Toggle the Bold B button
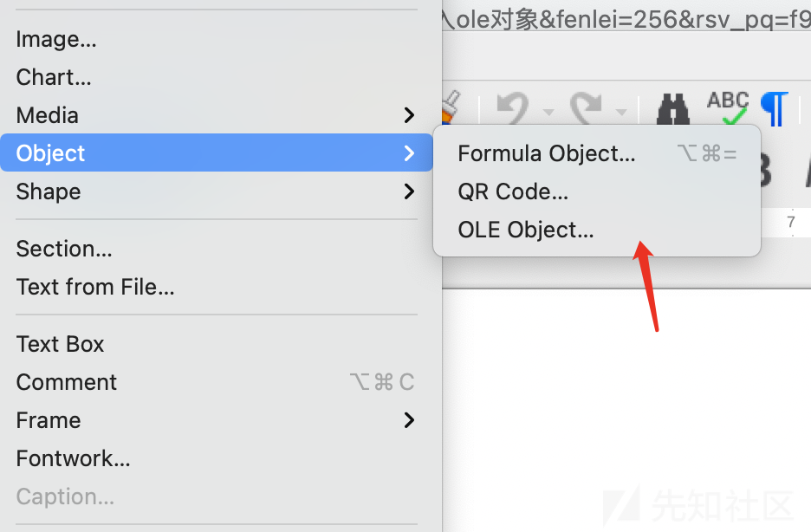The width and height of the screenshot is (811, 532). (x=765, y=171)
